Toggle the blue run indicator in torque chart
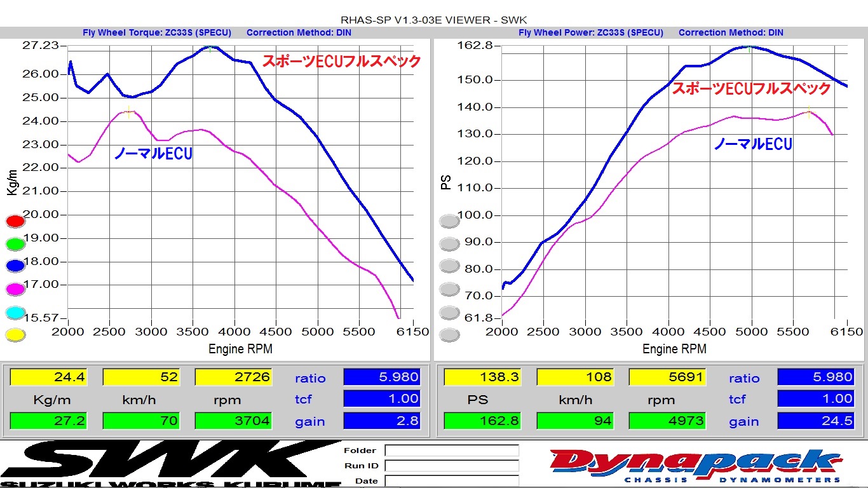The image size is (868, 488). point(15,266)
